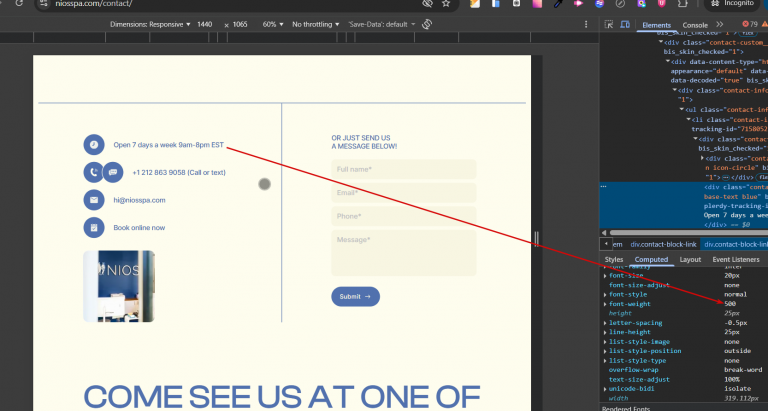Open the Dimensions: Responsive dropdown
This screenshot has width=768, height=411.
coord(150,24)
